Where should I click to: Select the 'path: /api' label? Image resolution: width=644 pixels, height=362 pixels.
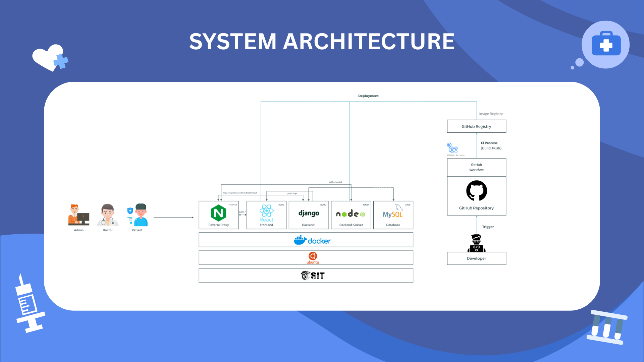(x=292, y=193)
